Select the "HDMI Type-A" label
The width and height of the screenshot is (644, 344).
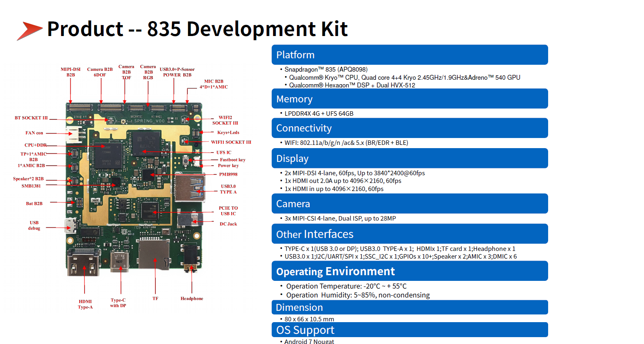click(85, 304)
